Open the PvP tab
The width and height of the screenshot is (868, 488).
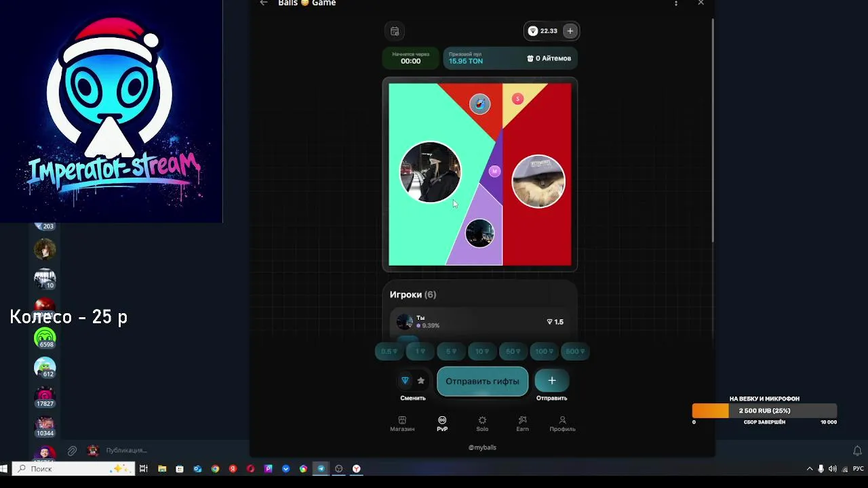pyautogui.click(x=442, y=424)
